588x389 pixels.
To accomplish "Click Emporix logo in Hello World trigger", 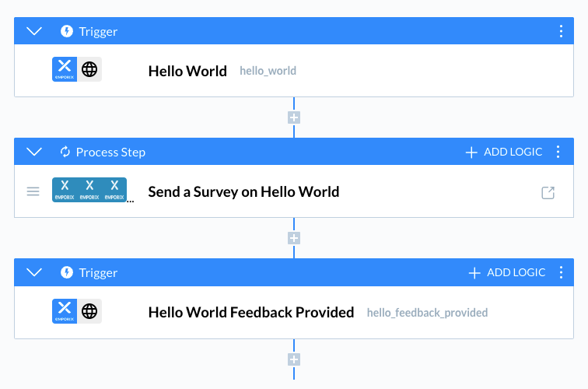I will [65, 69].
